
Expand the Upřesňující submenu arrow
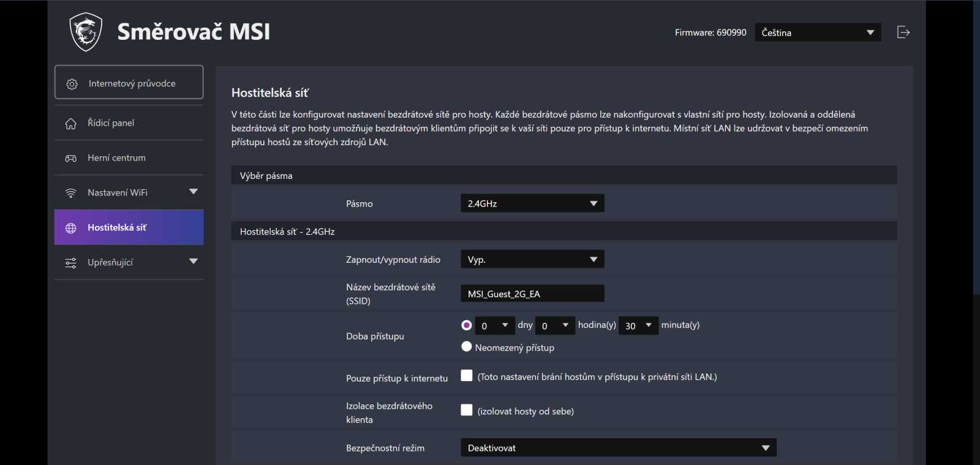click(194, 262)
